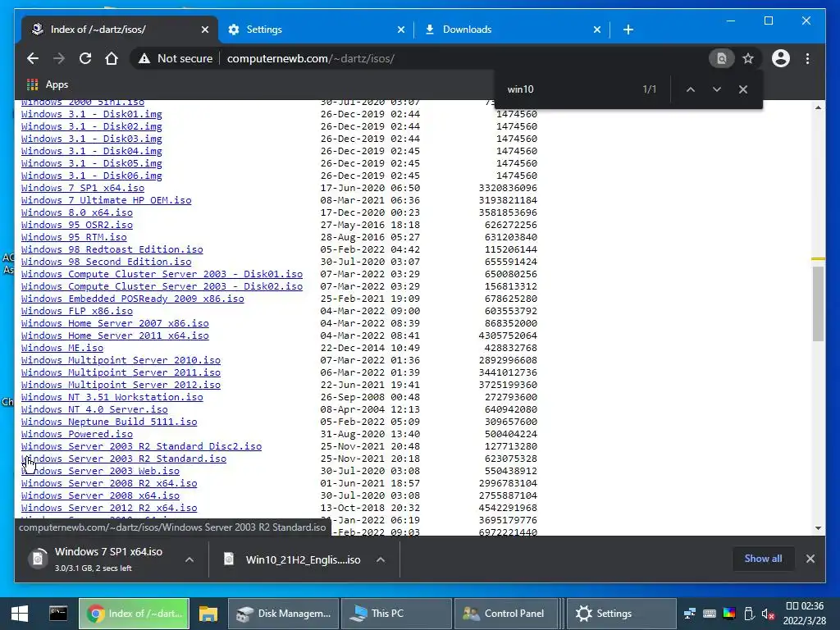Open link Windows Server 2008 R2 x64.iso
The image size is (840, 630).
pyautogui.click(x=109, y=484)
